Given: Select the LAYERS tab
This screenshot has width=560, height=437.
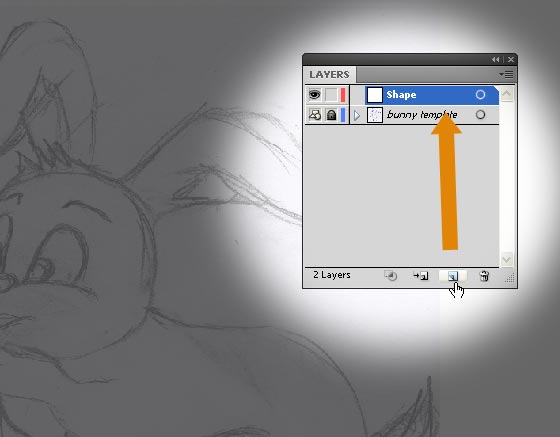Looking at the screenshot, I should pos(329,74).
